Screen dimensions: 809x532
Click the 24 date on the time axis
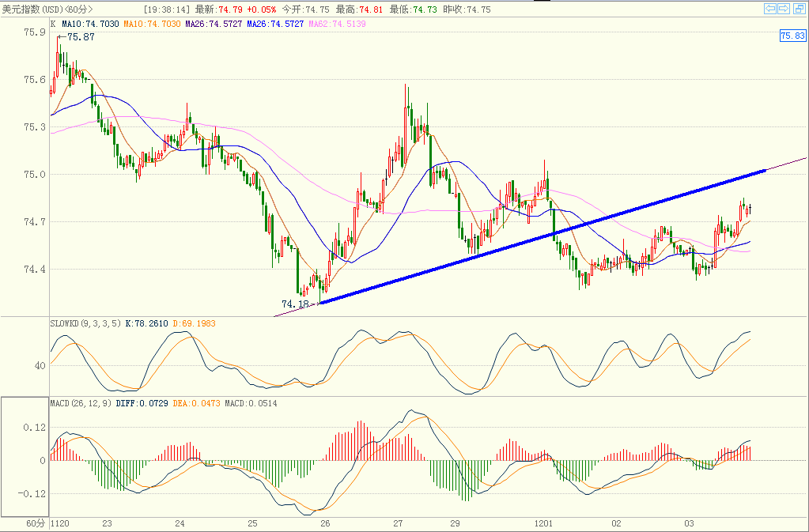click(x=180, y=524)
